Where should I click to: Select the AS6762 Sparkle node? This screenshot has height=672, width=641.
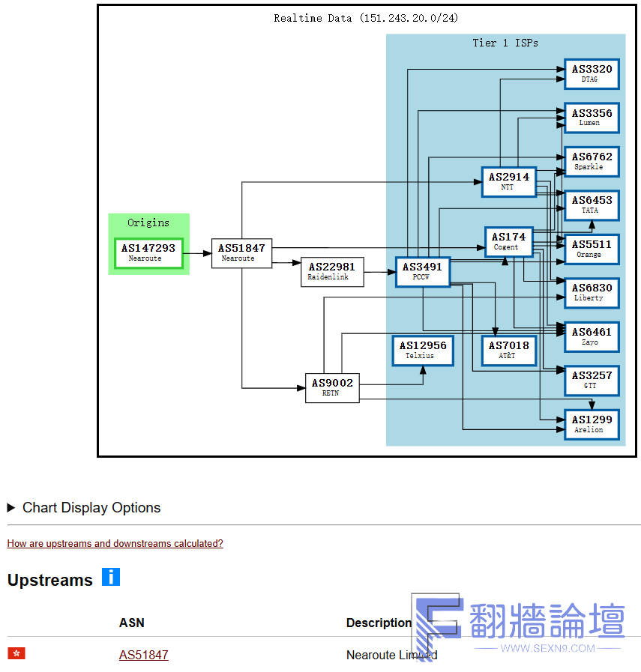(592, 161)
